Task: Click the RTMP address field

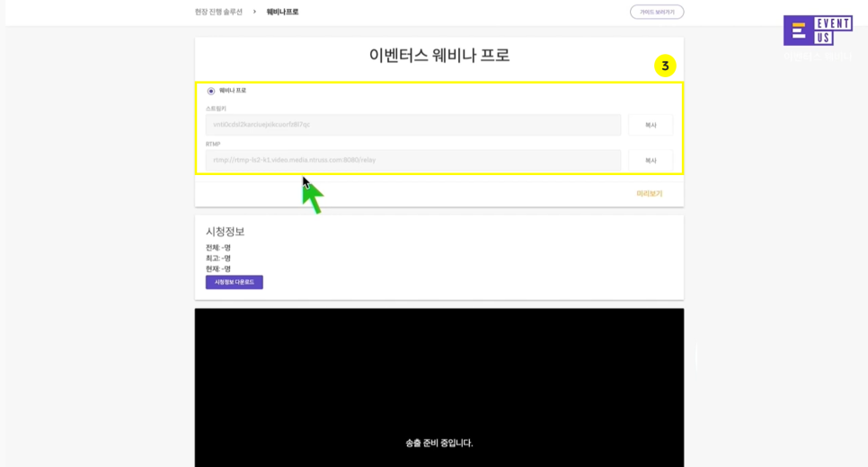Action: point(413,160)
